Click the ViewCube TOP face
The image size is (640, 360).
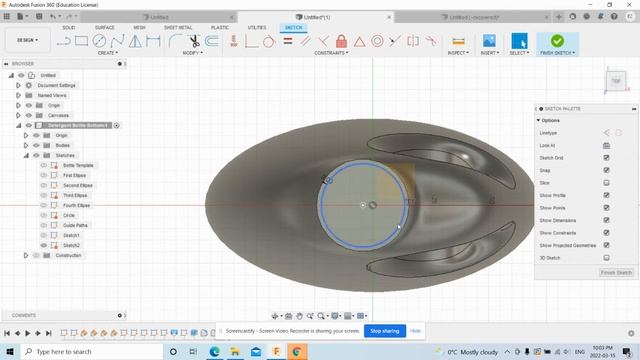[616, 81]
